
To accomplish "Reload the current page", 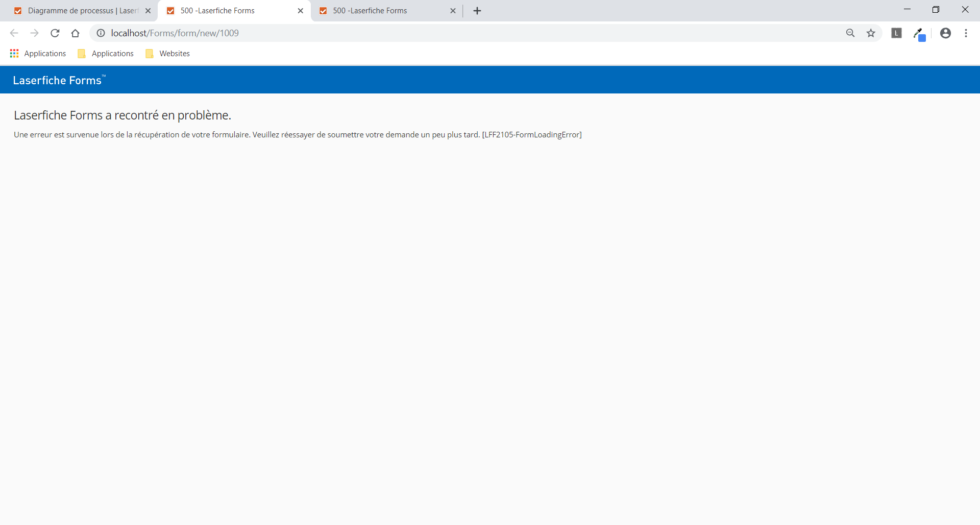I will pos(55,33).
